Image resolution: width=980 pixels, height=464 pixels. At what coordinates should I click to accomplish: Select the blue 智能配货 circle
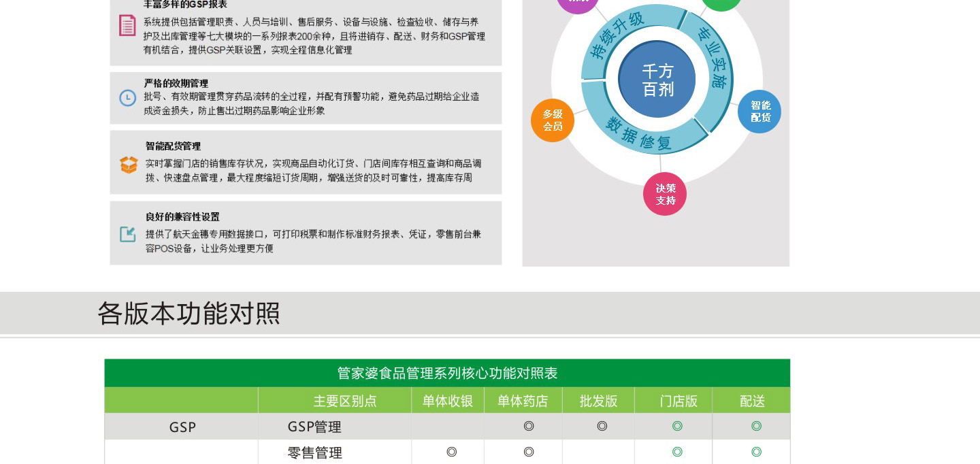(x=759, y=112)
